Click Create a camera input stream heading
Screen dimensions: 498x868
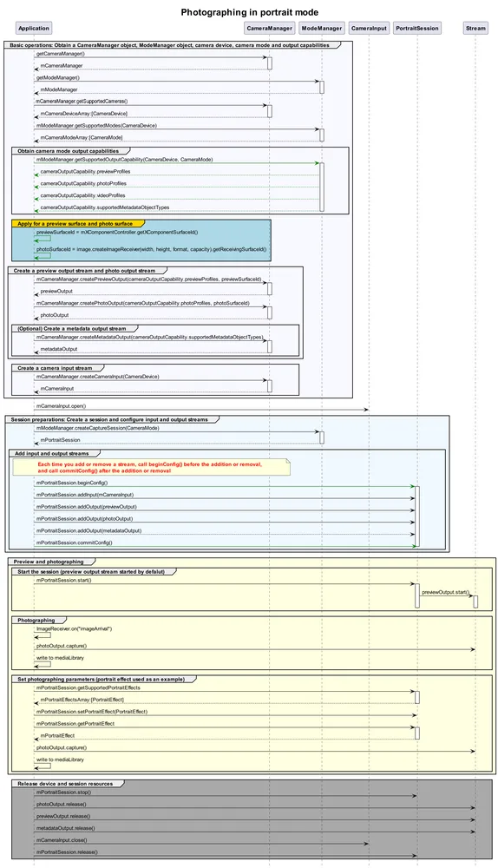click(55, 368)
